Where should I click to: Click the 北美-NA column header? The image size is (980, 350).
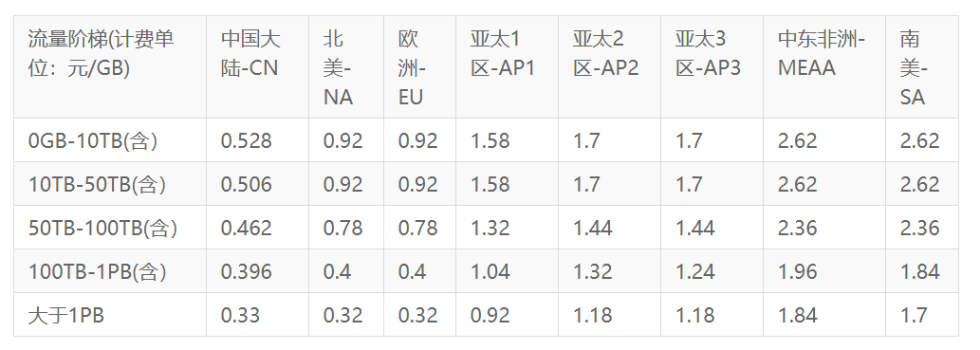tap(346, 67)
